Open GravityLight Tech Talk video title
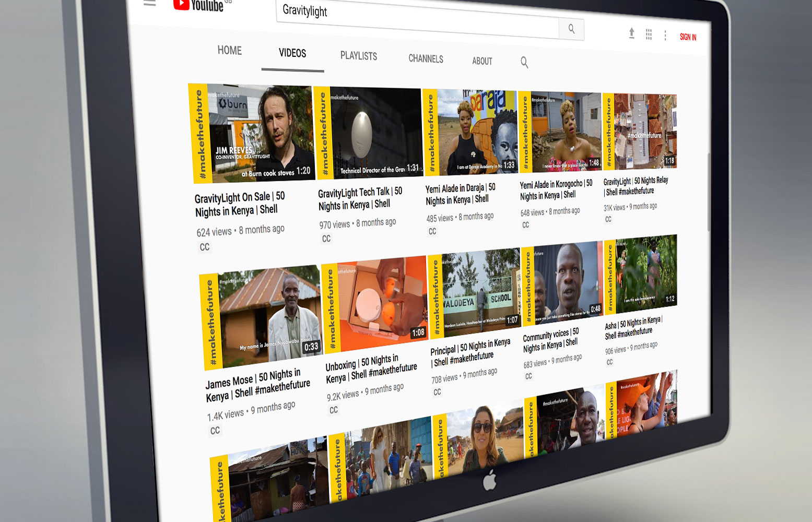 click(360, 198)
